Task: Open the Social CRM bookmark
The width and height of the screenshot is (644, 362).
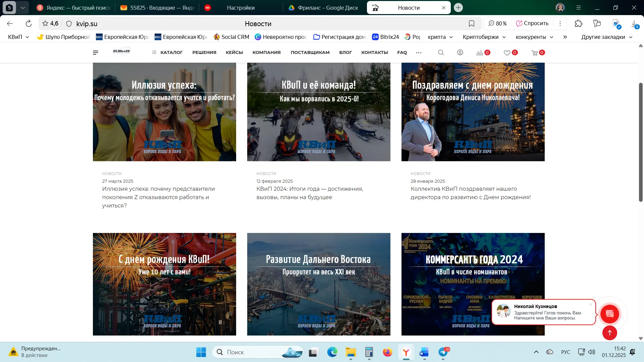Action: (x=231, y=37)
